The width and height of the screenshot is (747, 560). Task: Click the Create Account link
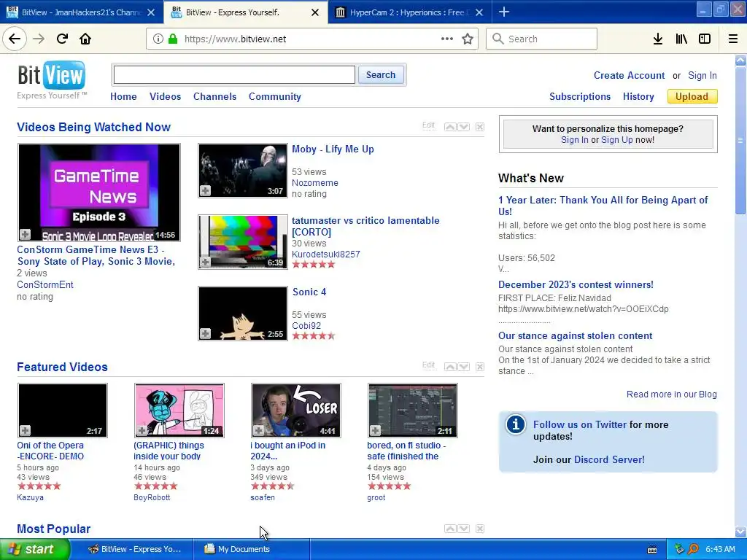[629, 75]
